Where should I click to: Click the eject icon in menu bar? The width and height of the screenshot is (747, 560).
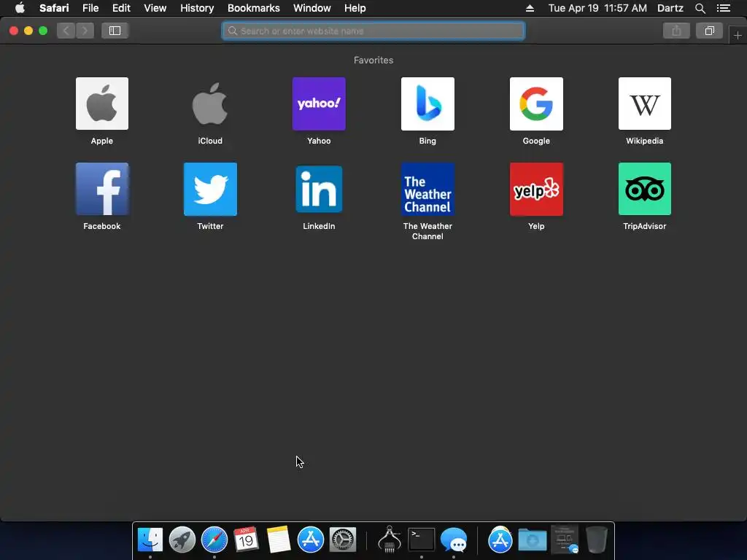point(530,8)
